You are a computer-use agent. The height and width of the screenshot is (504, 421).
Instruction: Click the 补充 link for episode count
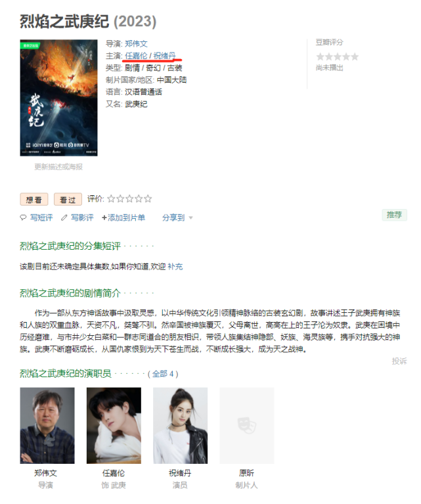175,267
